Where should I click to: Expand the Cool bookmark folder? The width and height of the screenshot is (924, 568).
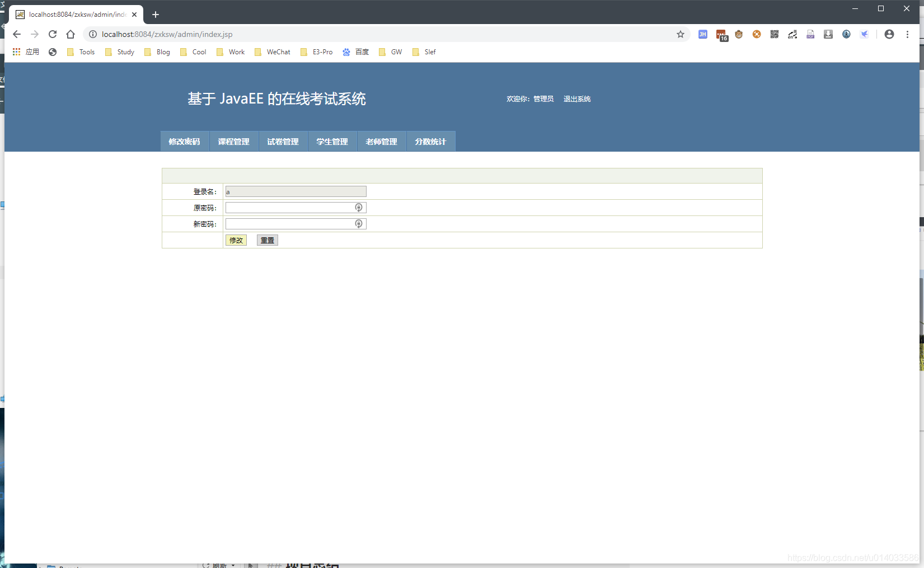click(x=193, y=52)
